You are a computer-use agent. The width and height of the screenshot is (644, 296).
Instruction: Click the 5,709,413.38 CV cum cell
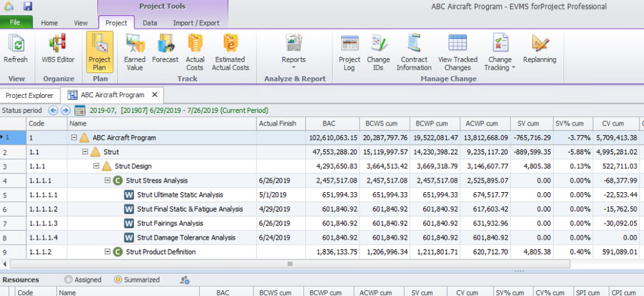click(615, 138)
